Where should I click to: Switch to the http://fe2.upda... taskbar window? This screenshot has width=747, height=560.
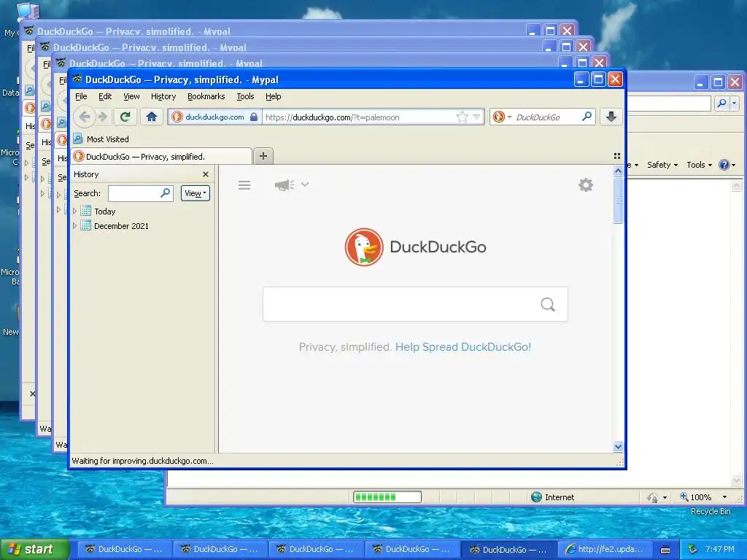[x=604, y=549]
